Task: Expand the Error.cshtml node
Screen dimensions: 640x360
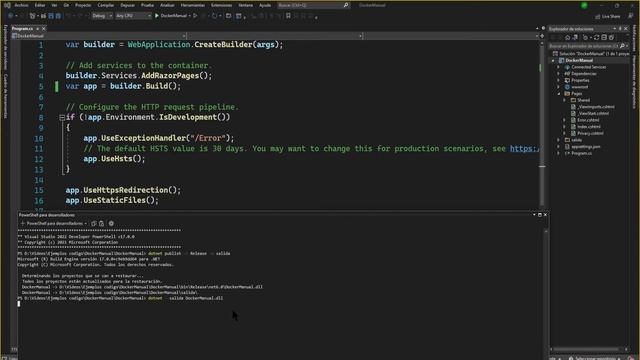Action: click(565, 120)
